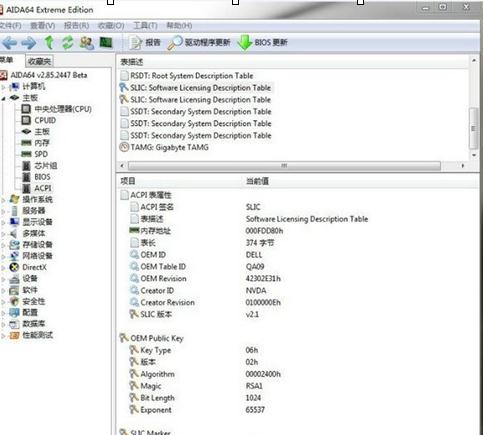The height and width of the screenshot is (435, 483).
Task: Expand the 计算机 computer tree node
Action: click(x=3, y=87)
